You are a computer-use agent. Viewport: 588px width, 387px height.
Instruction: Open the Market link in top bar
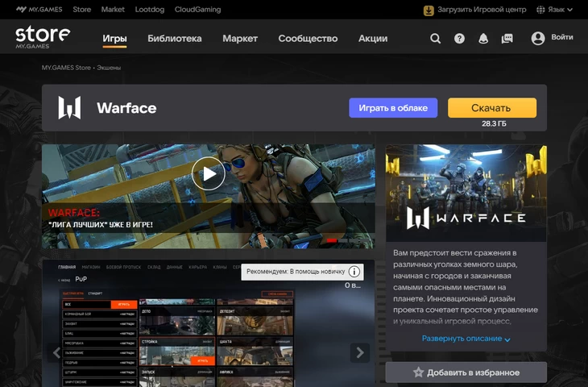coord(113,10)
